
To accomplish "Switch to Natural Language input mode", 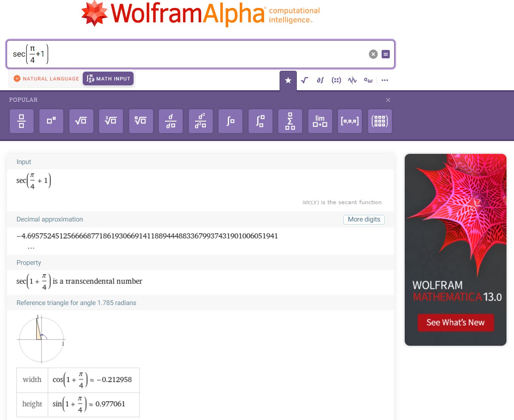I will 46,79.
